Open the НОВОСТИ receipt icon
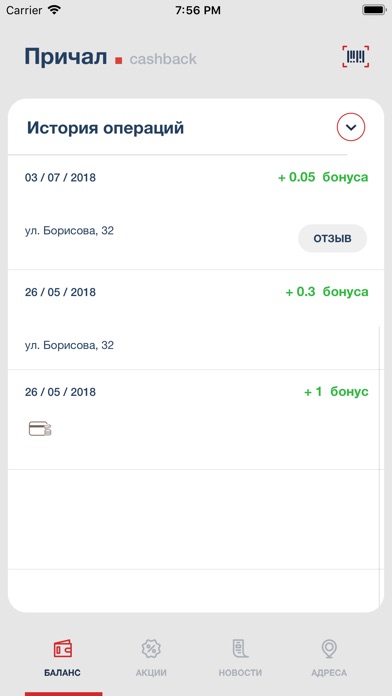Image resolution: width=392 pixels, height=696 pixels. click(x=240, y=649)
